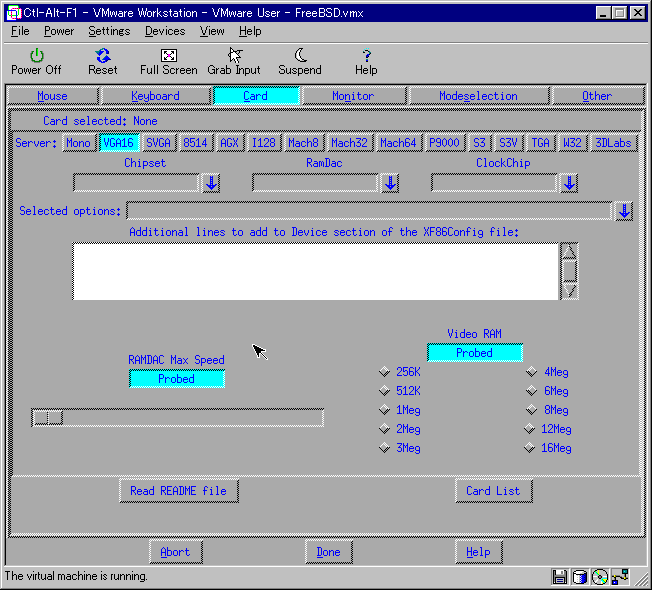The width and height of the screenshot is (652, 590).
Task: Select 1Meg video RAM
Action: pyautogui.click(x=400, y=410)
